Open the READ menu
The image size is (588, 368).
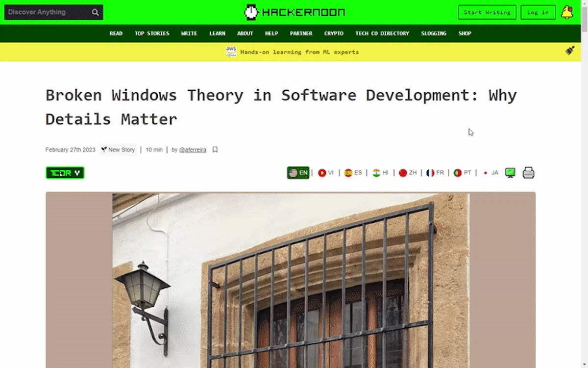click(x=116, y=33)
